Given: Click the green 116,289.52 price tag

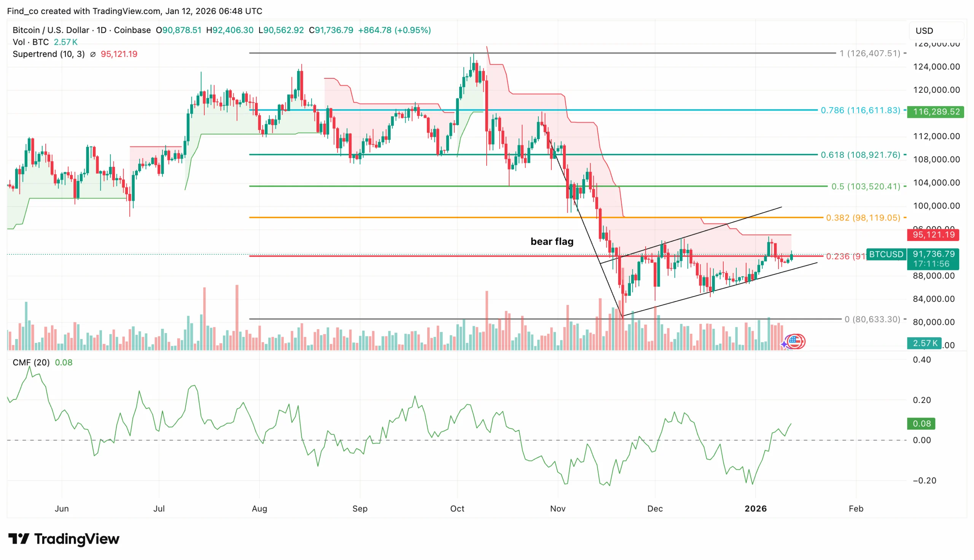Looking at the screenshot, I should [x=936, y=112].
